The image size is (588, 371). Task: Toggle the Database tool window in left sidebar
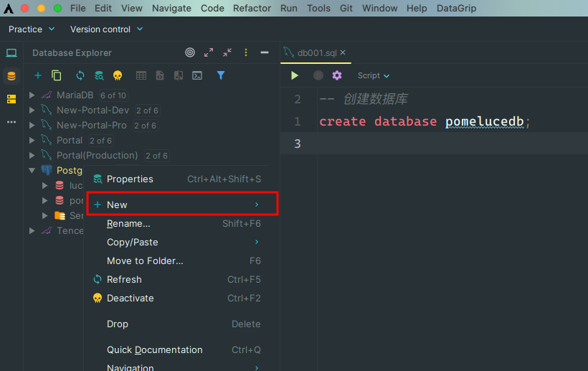click(11, 75)
